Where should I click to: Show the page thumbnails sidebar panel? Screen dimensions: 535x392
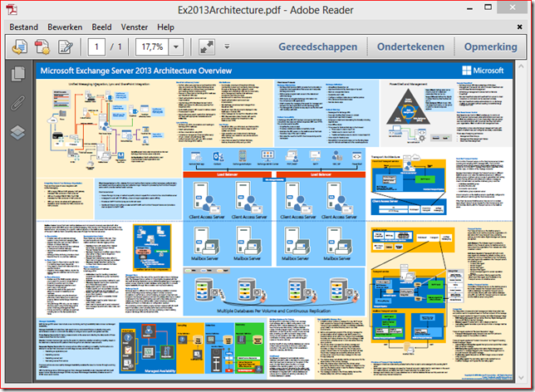click(x=17, y=74)
